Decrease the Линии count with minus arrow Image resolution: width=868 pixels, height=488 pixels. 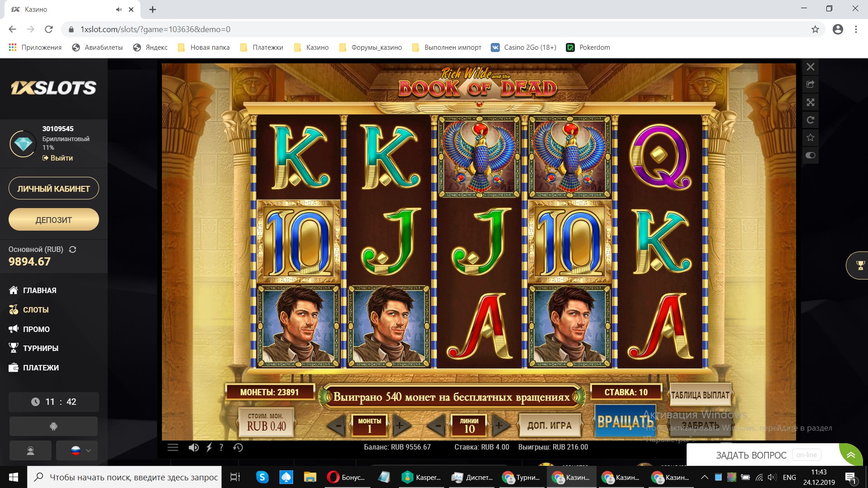click(436, 425)
